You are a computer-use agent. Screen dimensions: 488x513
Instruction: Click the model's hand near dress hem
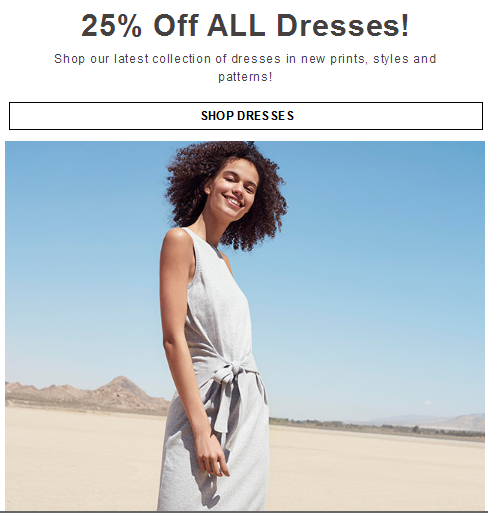[212, 458]
